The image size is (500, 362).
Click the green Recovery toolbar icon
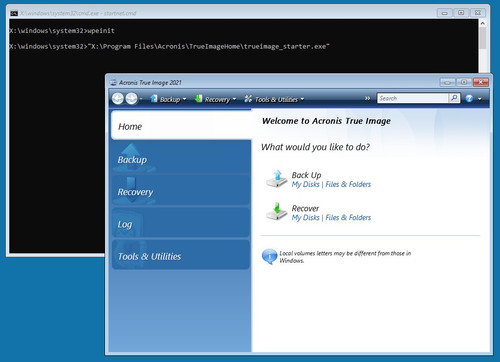(x=198, y=98)
